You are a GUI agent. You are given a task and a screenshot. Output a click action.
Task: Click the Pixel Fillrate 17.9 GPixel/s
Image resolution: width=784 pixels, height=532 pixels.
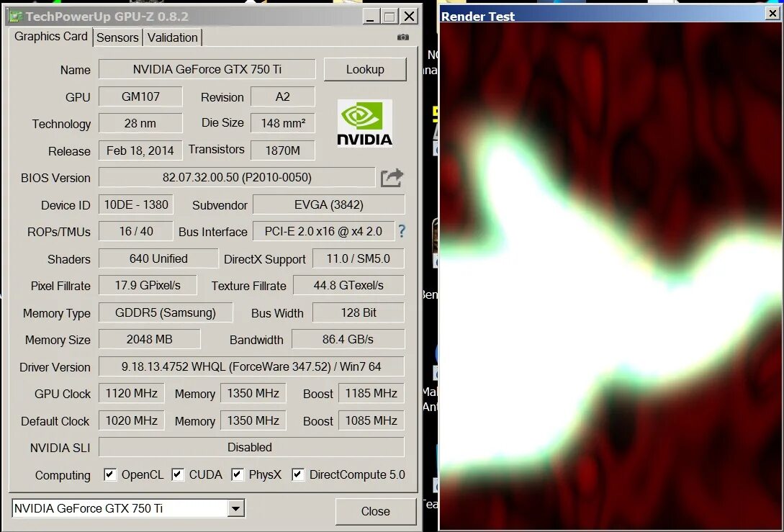coord(148,286)
